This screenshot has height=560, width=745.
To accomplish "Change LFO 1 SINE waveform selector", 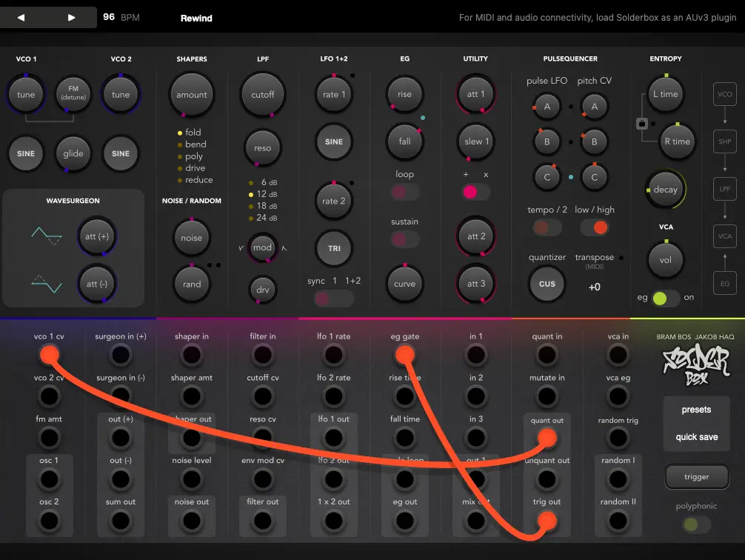I will click(x=333, y=141).
